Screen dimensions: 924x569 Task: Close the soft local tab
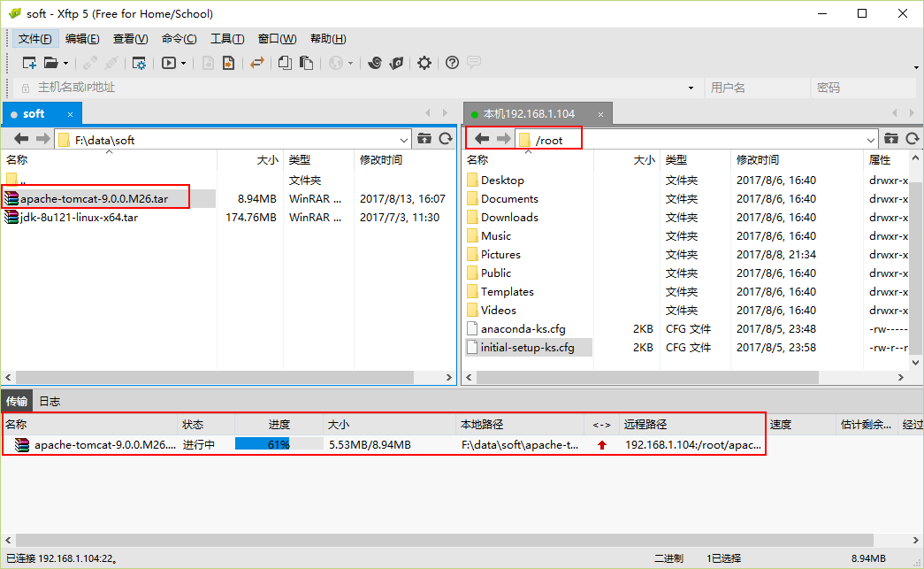71,114
